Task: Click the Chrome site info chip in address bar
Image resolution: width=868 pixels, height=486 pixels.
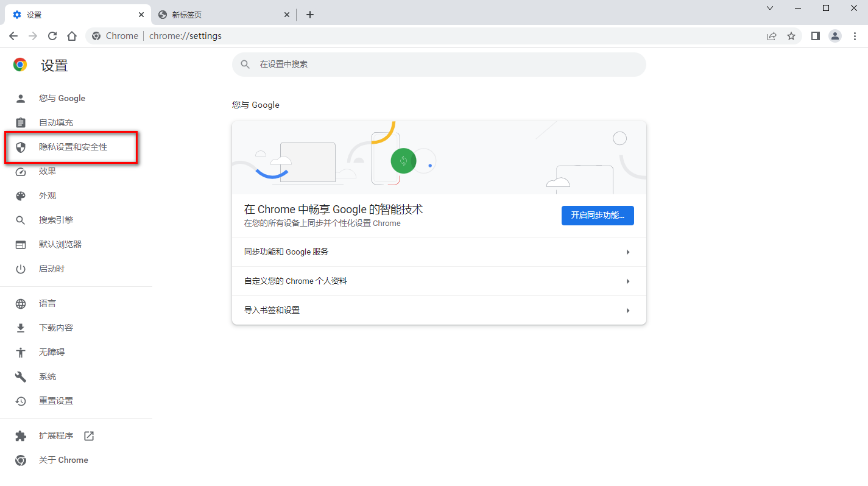Action: coord(116,36)
